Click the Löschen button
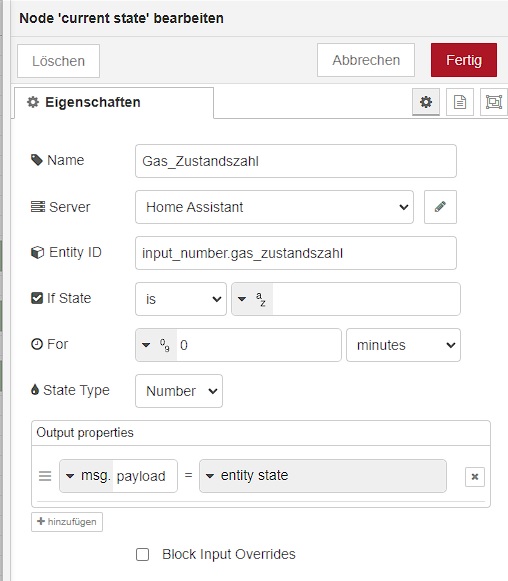This screenshot has width=508, height=581. 59,61
